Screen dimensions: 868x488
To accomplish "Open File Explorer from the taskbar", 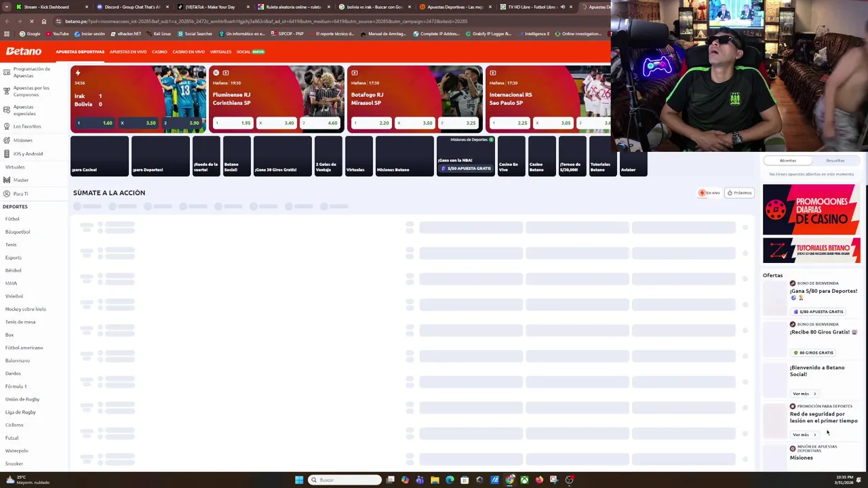I will coord(435,480).
